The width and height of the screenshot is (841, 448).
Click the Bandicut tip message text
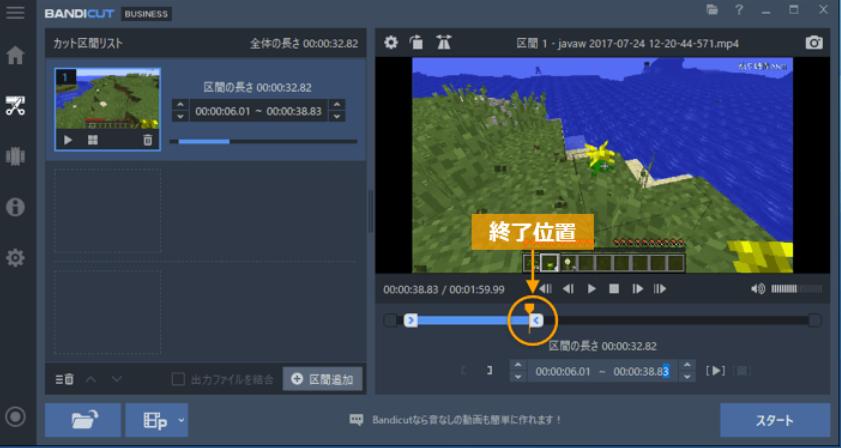(466, 420)
